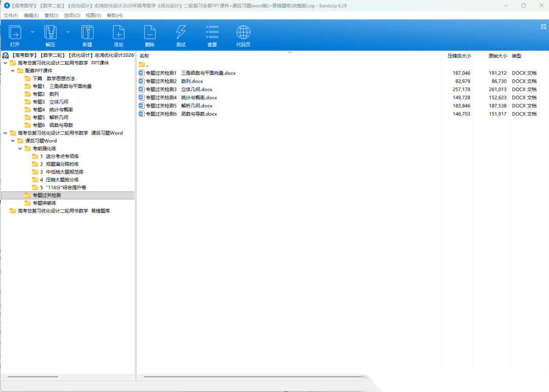This screenshot has width=549, height=392.
Task: Click the 代码页 (Code page) globe icon
Action: (x=243, y=34)
